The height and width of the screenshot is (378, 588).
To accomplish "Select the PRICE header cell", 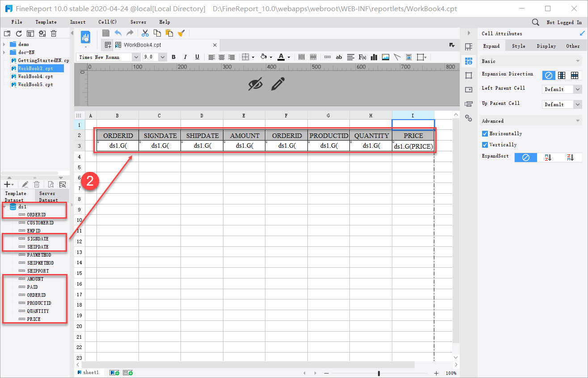I will (413, 136).
